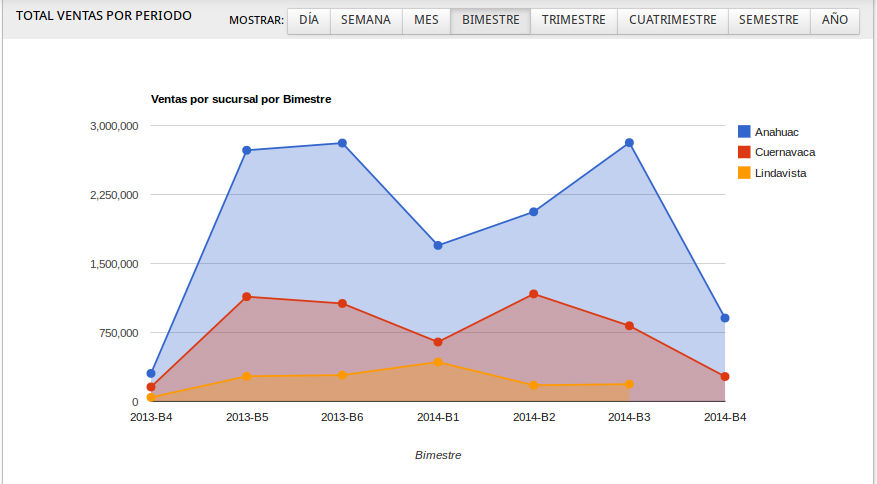Switch to CUATRIMESTRE view
The height and width of the screenshot is (484, 877).
(672, 20)
